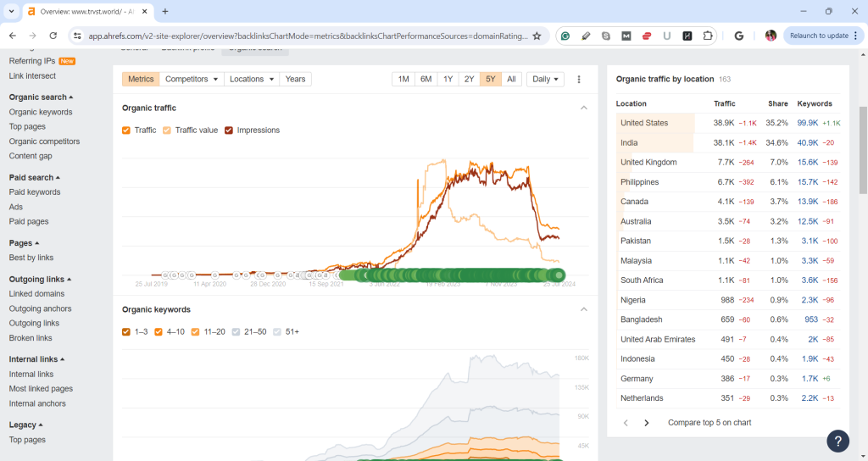Click the help question mark button
The image size is (868, 461).
(x=837, y=441)
